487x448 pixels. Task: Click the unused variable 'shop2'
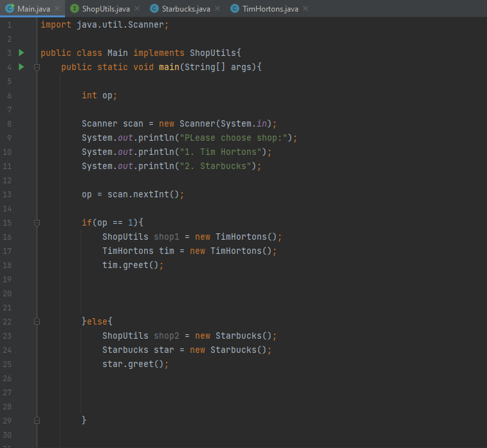coord(167,336)
